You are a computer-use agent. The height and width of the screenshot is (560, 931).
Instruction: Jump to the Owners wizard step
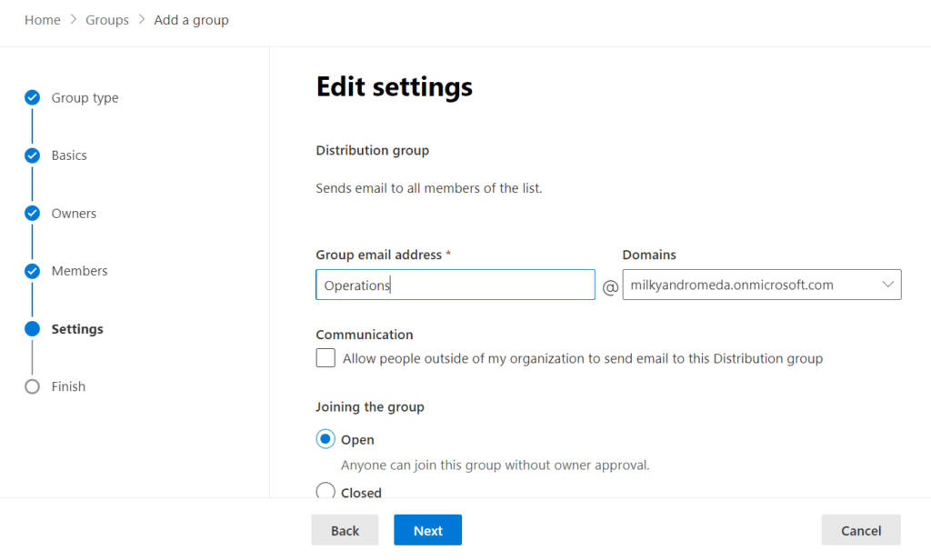click(x=74, y=214)
